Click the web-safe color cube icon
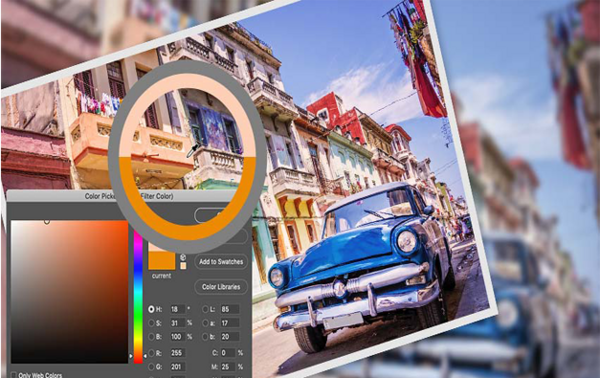Image resolution: width=600 pixels, height=378 pixels. click(183, 257)
